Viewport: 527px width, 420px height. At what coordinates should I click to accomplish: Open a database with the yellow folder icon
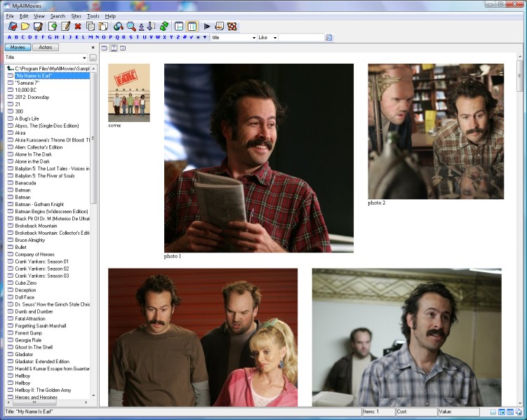[25, 26]
